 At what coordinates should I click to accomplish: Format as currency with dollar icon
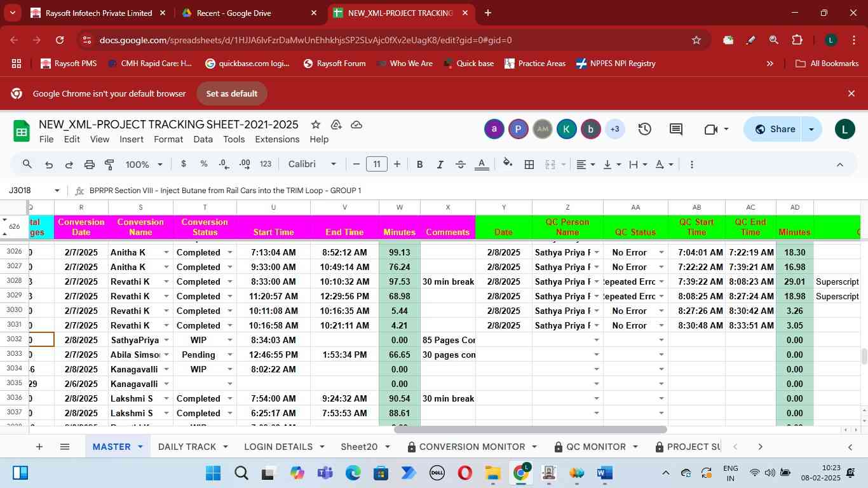[184, 164]
